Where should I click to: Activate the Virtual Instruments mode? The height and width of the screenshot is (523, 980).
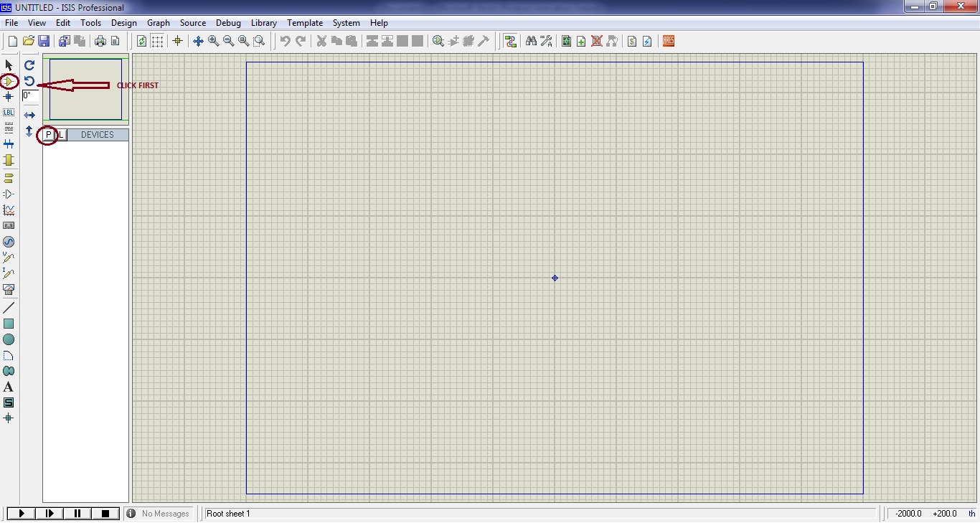[x=9, y=289]
